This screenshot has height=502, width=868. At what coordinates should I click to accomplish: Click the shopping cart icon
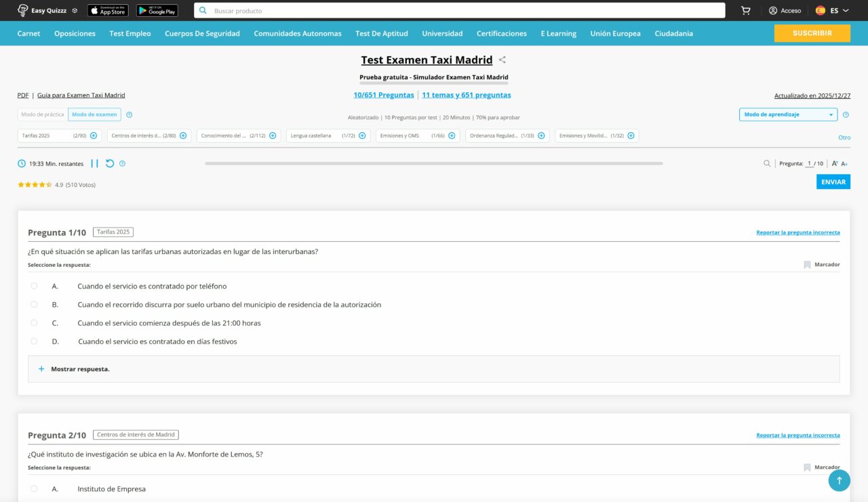[x=745, y=11]
